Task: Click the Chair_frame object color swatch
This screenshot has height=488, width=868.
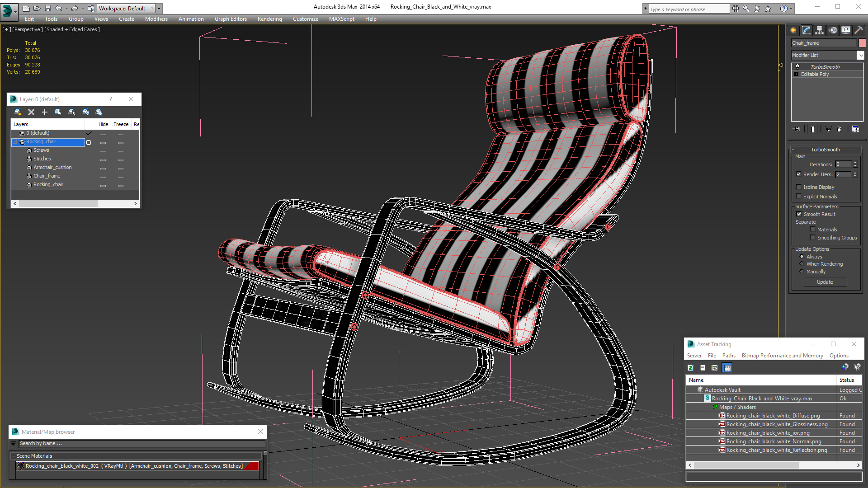Action: (x=862, y=43)
